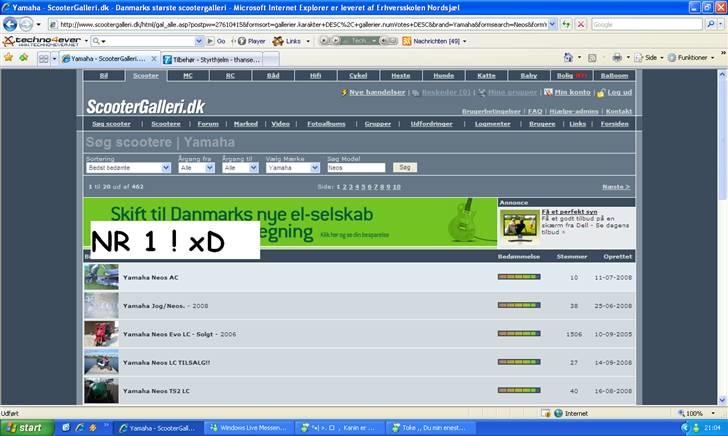Open the Vælg Mærke Yamaha dropdown

tap(293, 168)
